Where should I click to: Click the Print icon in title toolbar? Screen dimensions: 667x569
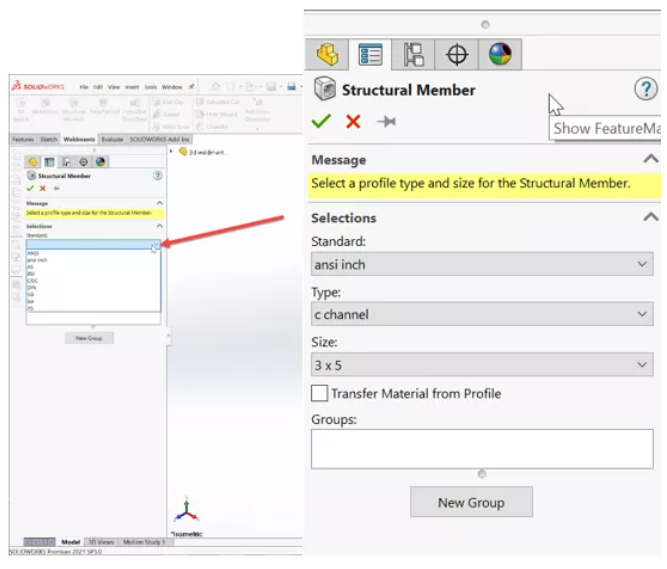[291, 87]
